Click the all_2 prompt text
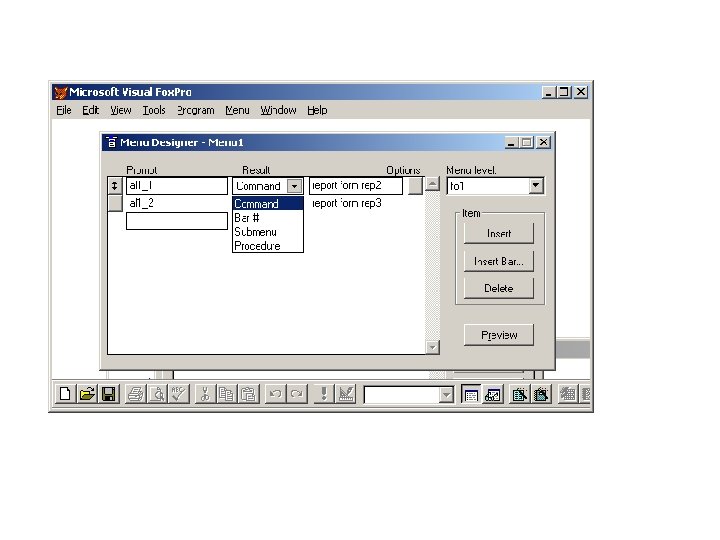Image resolution: width=720 pixels, height=540 pixels. click(142, 203)
